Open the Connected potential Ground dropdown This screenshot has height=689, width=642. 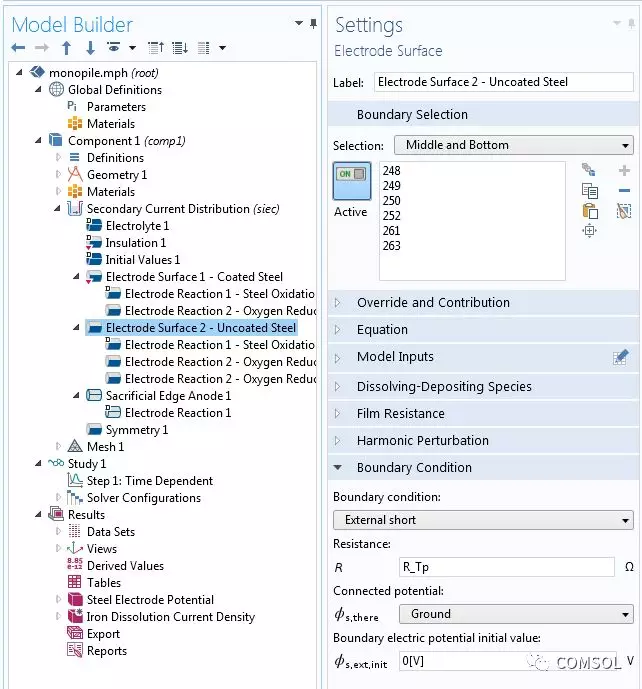point(515,614)
